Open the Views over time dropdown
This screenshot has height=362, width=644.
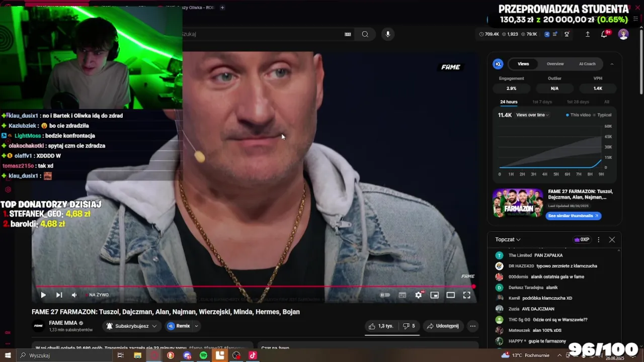tap(532, 115)
